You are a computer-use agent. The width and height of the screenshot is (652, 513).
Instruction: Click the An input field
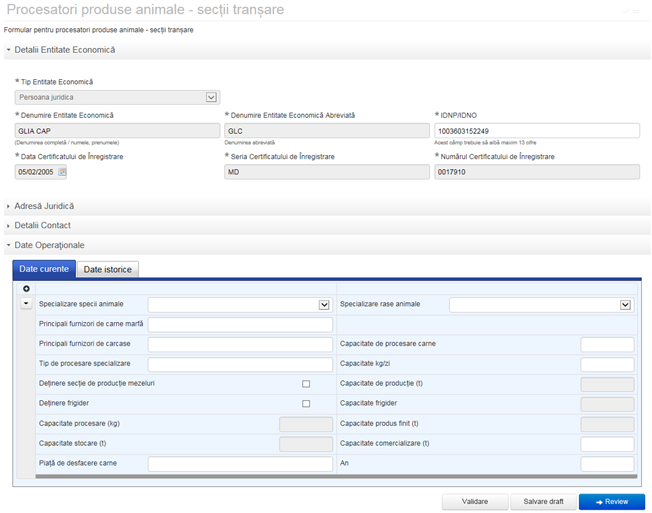click(x=607, y=464)
